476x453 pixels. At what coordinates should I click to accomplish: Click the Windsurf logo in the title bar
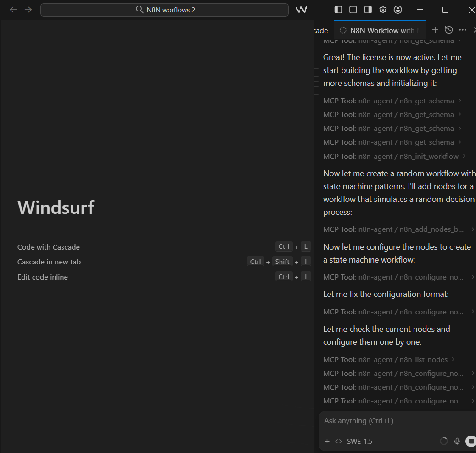tap(301, 9)
